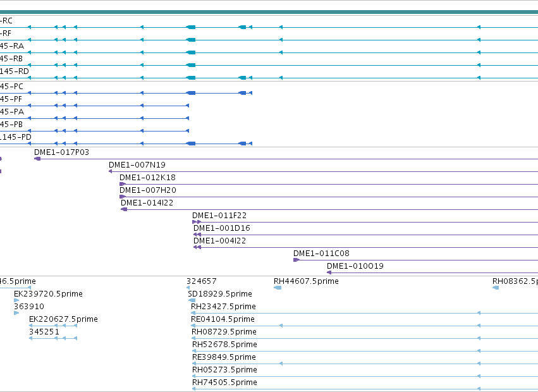The height and width of the screenshot is (392, 538).
Task: Pick the 45-PC protein label
Action: (11, 87)
